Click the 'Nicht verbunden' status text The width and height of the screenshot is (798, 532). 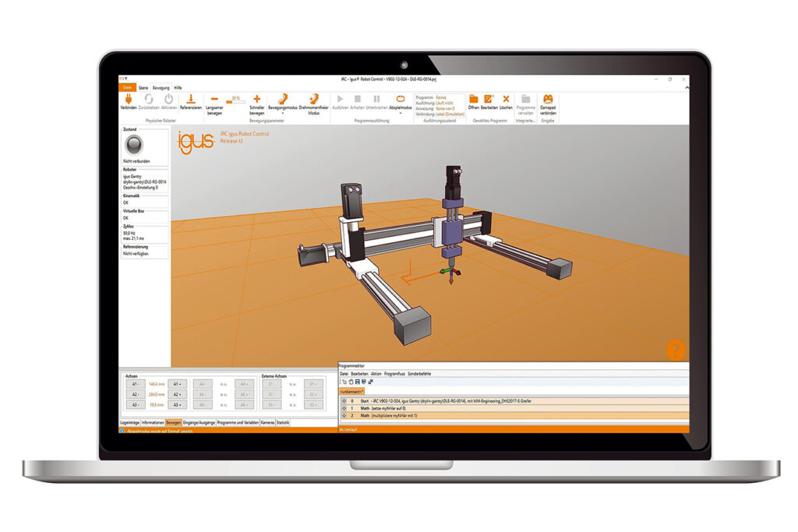(136, 161)
